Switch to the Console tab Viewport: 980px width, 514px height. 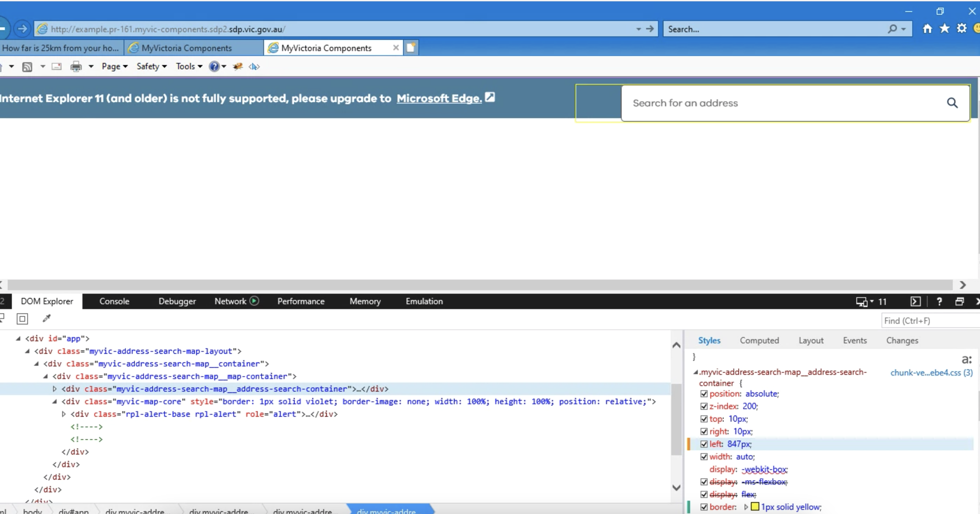click(x=114, y=301)
